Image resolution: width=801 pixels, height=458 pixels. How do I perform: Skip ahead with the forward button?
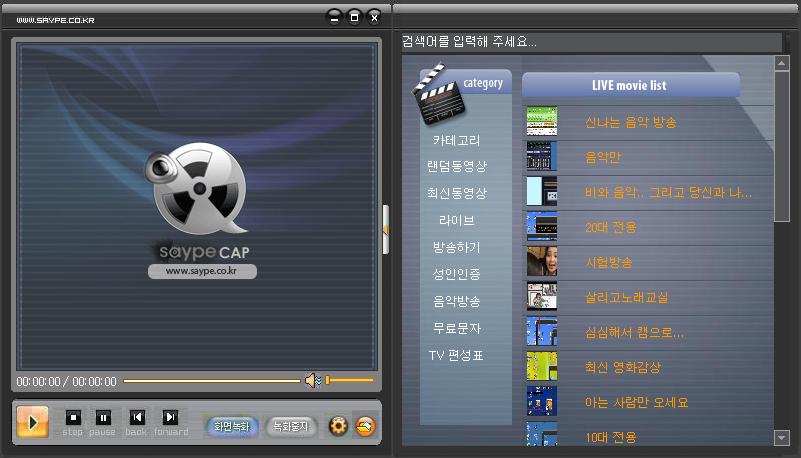pyautogui.click(x=170, y=417)
